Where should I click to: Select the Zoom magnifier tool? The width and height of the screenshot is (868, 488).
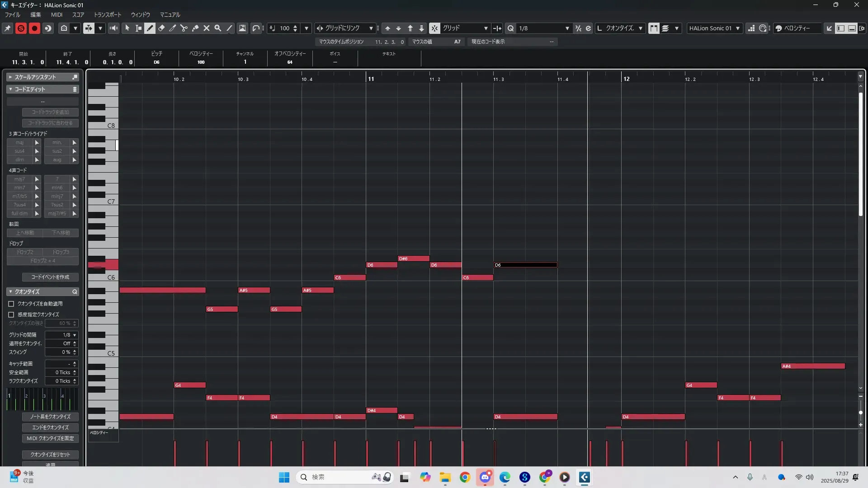coord(218,28)
